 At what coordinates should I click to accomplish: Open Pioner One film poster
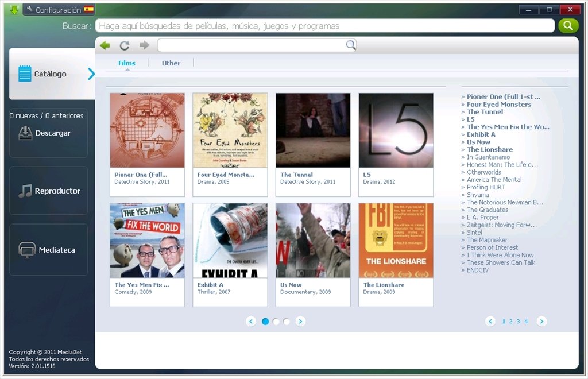tap(148, 130)
